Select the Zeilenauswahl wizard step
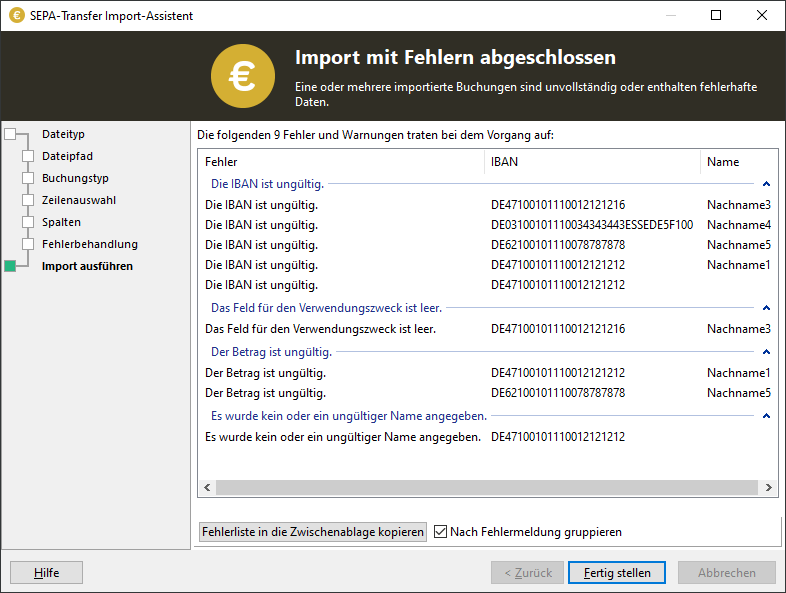786x593 pixels. tap(79, 200)
